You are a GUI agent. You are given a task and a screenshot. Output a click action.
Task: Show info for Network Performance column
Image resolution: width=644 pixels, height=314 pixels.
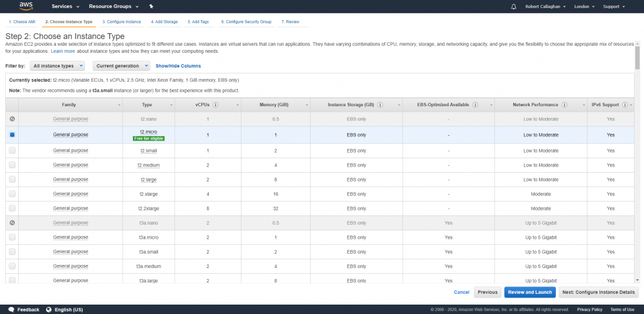(x=564, y=104)
